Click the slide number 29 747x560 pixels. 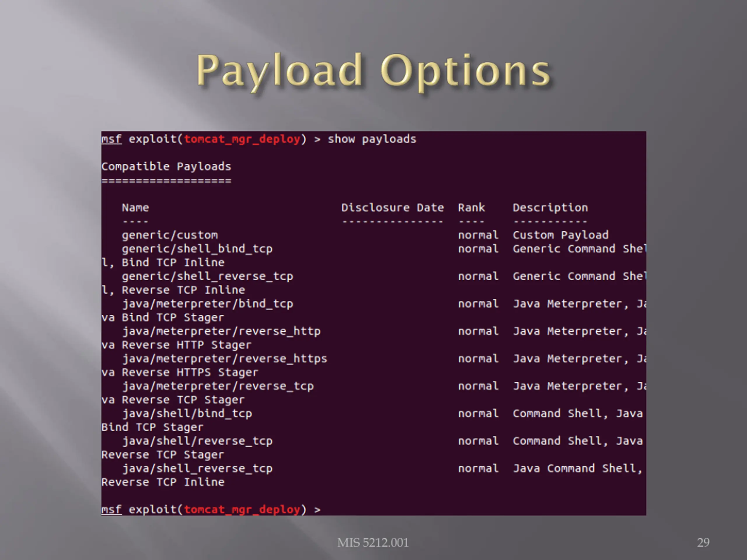(x=704, y=542)
